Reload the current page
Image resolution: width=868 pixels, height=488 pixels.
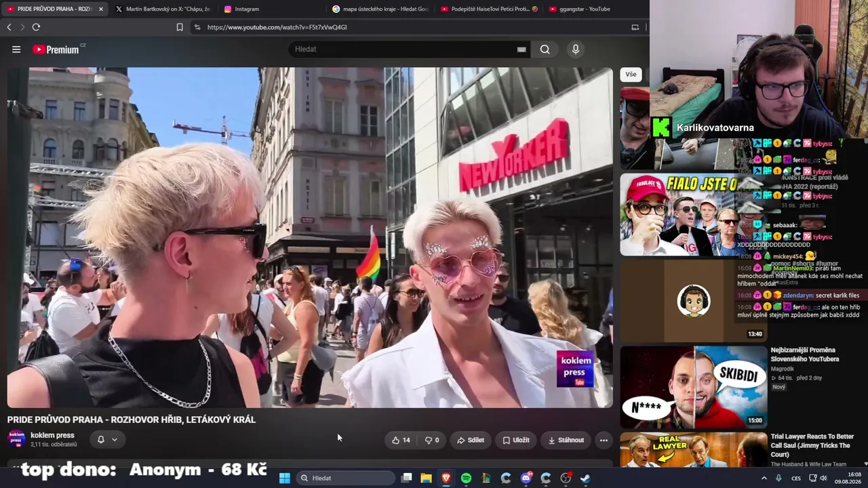[36, 27]
